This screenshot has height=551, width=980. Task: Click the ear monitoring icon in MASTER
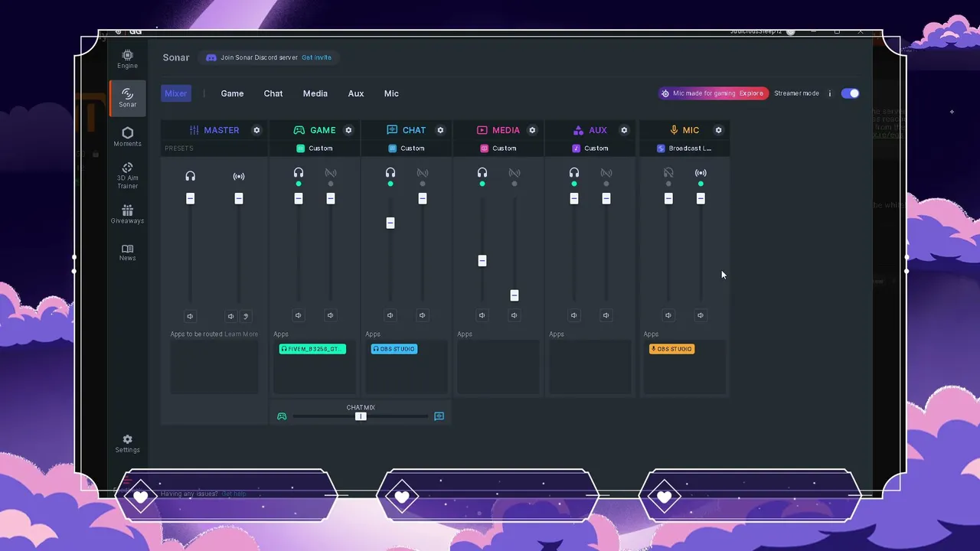coord(247,316)
